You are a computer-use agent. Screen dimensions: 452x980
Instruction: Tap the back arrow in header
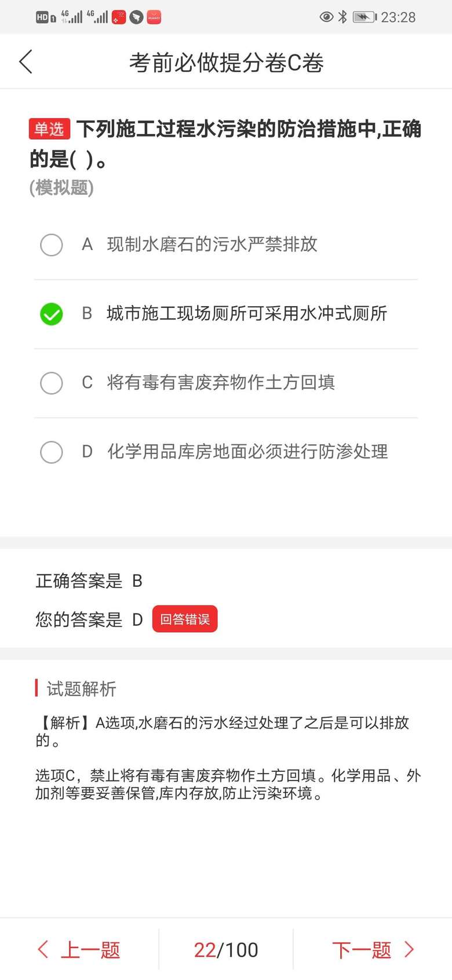[26, 61]
